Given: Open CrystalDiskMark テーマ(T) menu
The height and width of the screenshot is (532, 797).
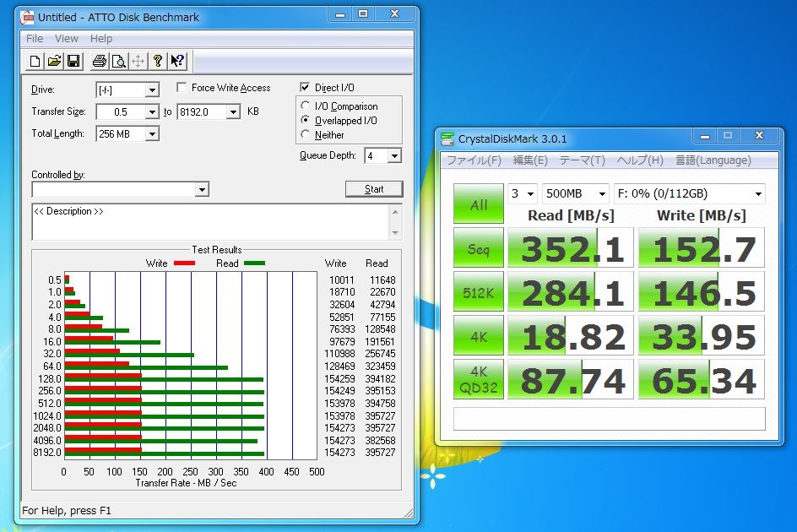Looking at the screenshot, I should coord(582,160).
